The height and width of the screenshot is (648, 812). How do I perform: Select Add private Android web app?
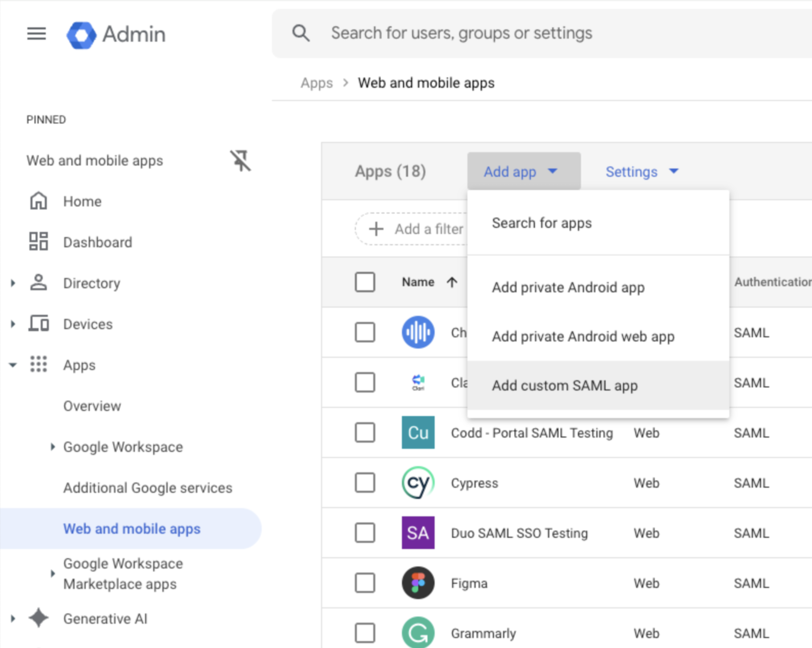click(598, 337)
